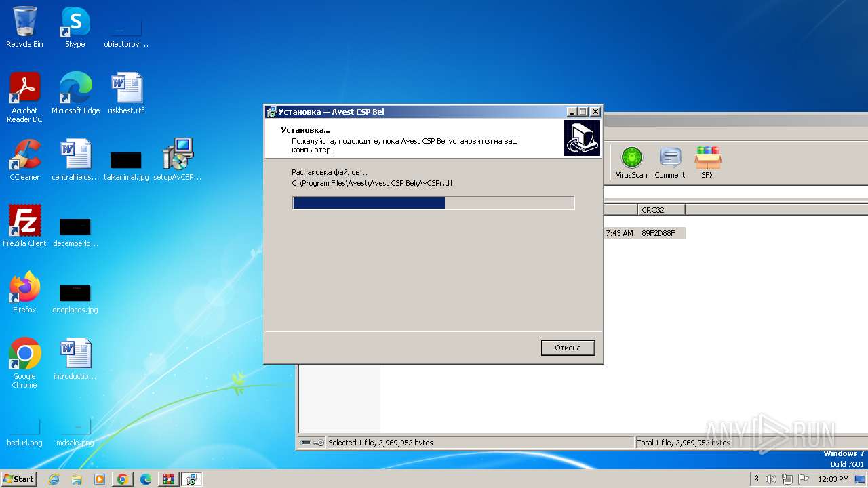
Task: Select mdsale.png desktop file
Action: pos(75,432)
